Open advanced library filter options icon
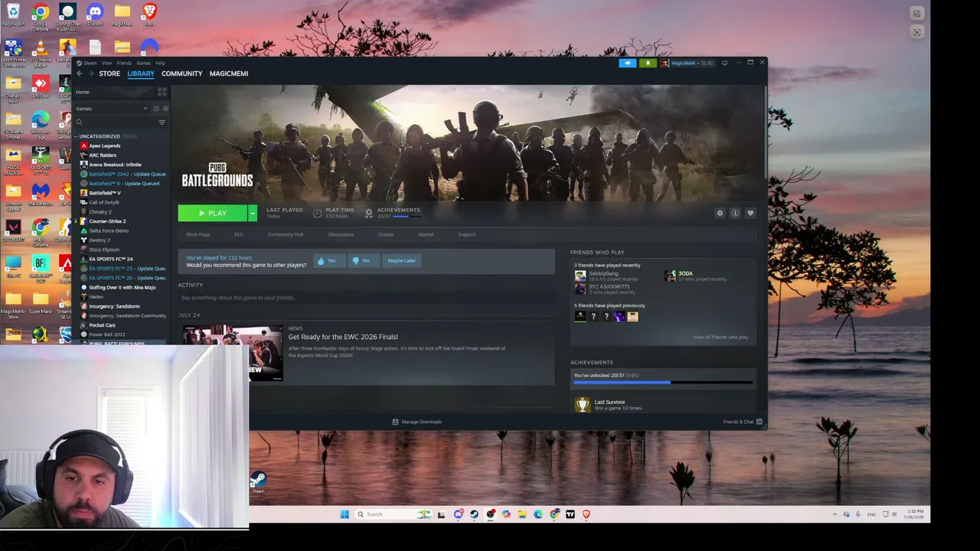Image resolution: width=980 pixels, height=551 pixels. (x=162, y=122)
